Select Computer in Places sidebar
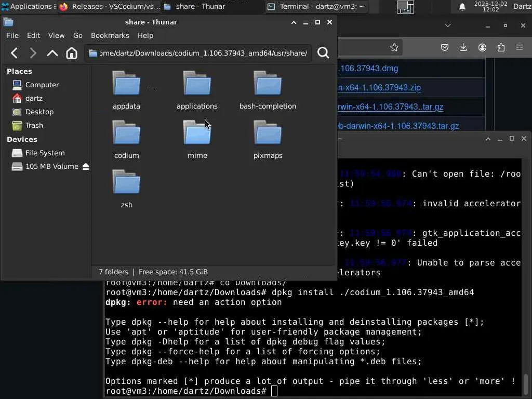 42,85
